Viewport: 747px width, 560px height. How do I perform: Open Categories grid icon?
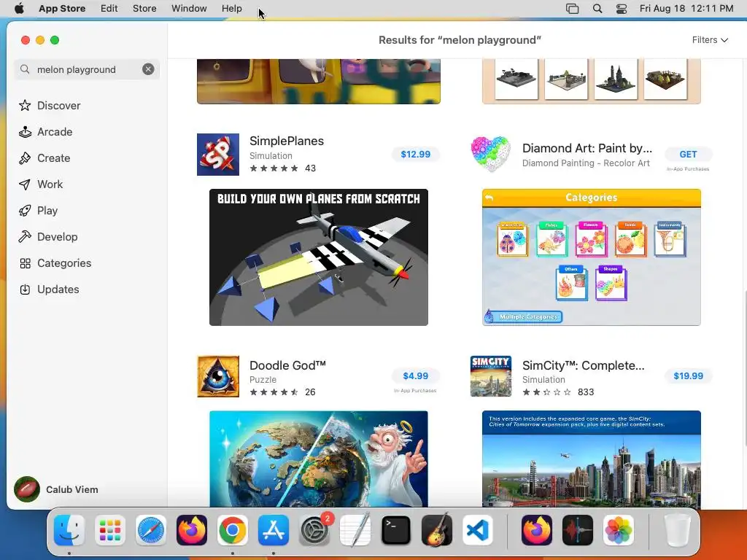click(x=25, y=262)
